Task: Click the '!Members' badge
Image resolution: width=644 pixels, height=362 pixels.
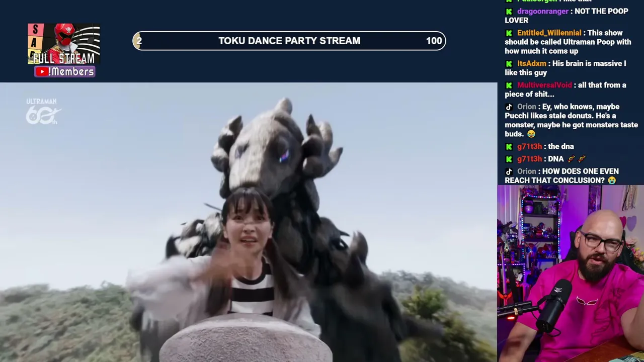Action: coord(64,72)
